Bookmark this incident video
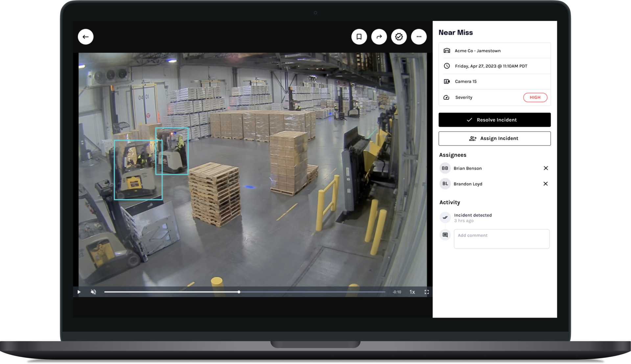 [359, 36]
